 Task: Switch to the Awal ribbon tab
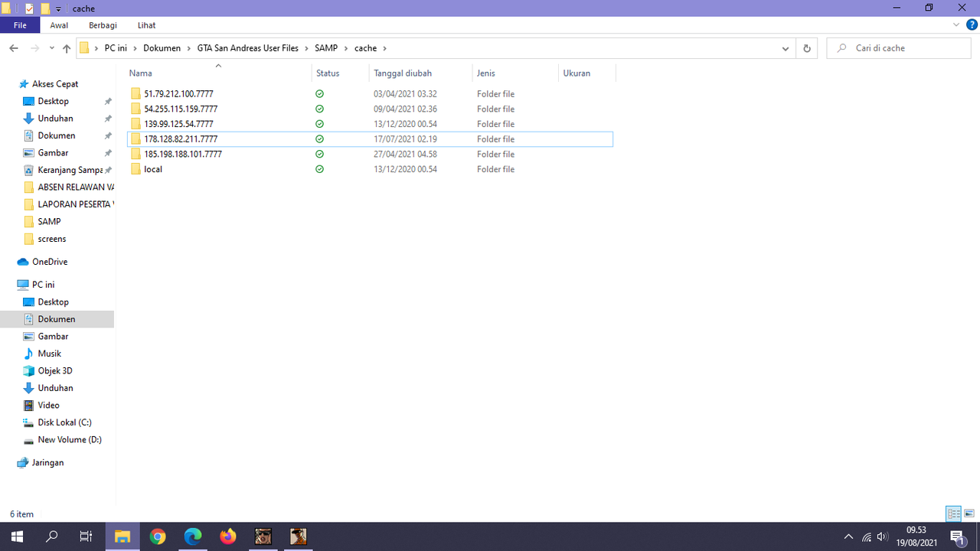(x=59, y=25)
